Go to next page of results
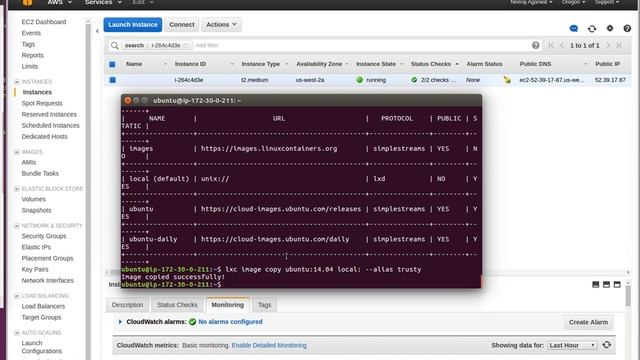640x360 pixels. (608, 45)
